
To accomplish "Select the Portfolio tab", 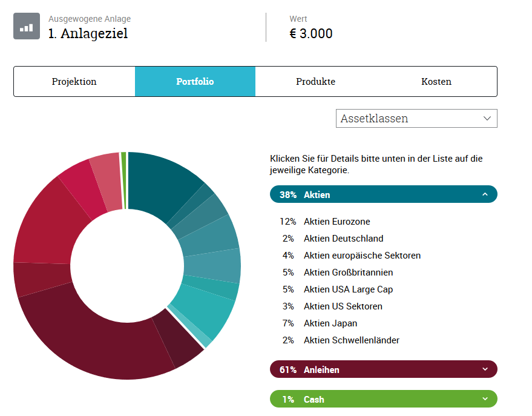I will (195, 81).
